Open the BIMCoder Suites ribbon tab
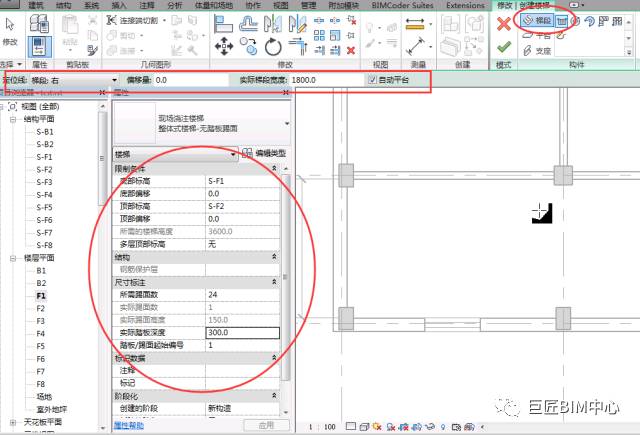This screenshot has width=640, height=435. pyautogui.click(x=402, y=5)
